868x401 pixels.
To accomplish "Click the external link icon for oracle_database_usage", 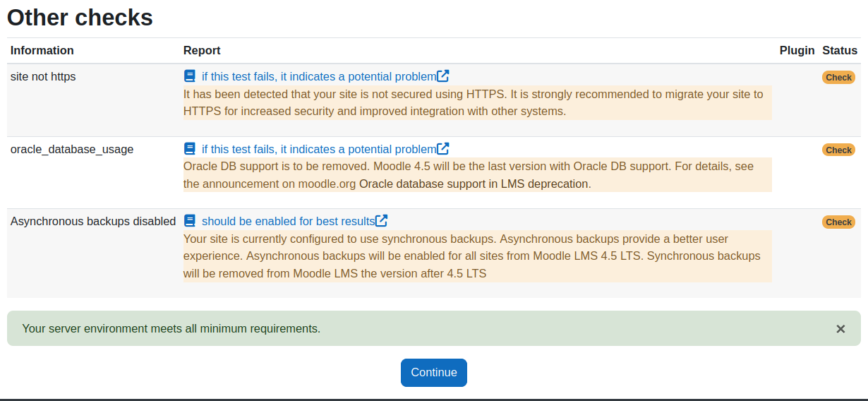I will (x=443, y=149).
